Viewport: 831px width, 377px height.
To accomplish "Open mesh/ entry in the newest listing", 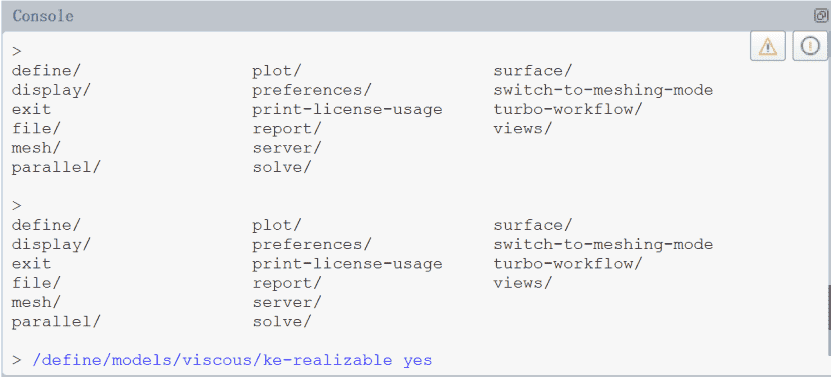I will 36,302.
